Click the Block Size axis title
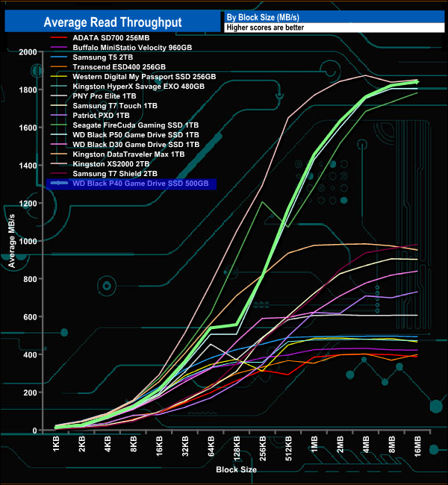The image size is (448, 485). (236, 469)
